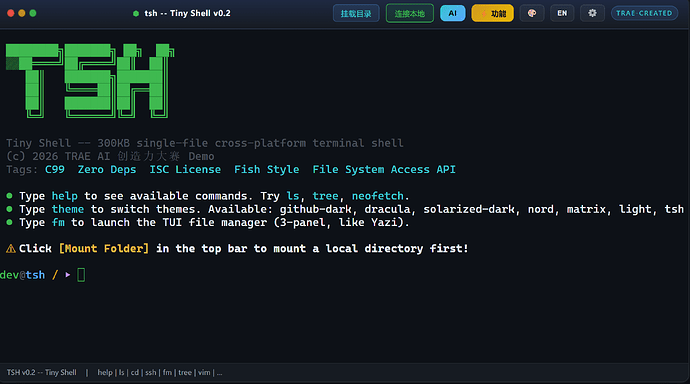690x384 pixels.
Task: Click the 'File System Access API' tag
Action: coord(384,169)
